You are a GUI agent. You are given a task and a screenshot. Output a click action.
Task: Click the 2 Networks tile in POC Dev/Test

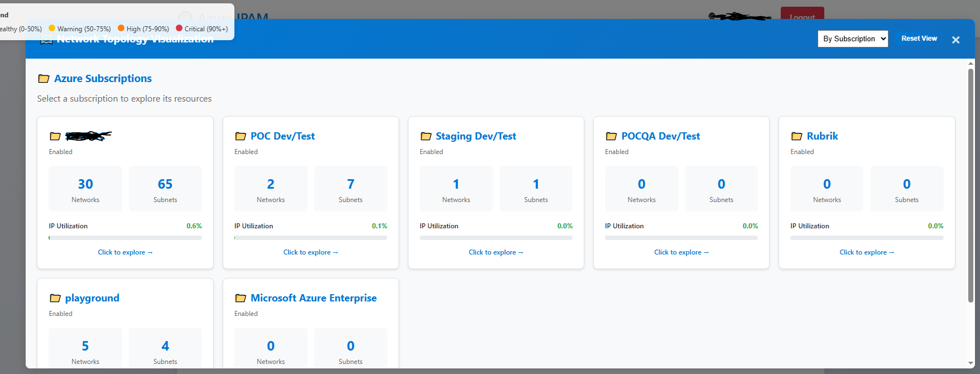(x=271, y=189)
